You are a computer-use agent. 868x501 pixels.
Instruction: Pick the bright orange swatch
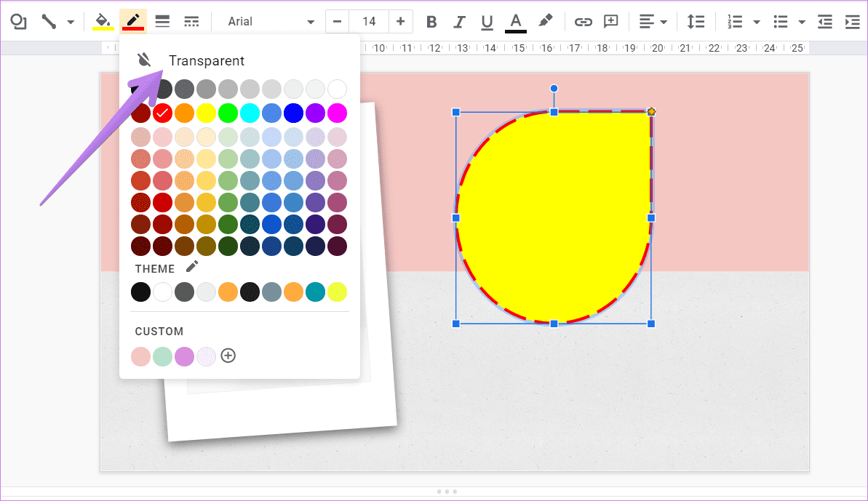pyautogui.click(x=184, y=113)
